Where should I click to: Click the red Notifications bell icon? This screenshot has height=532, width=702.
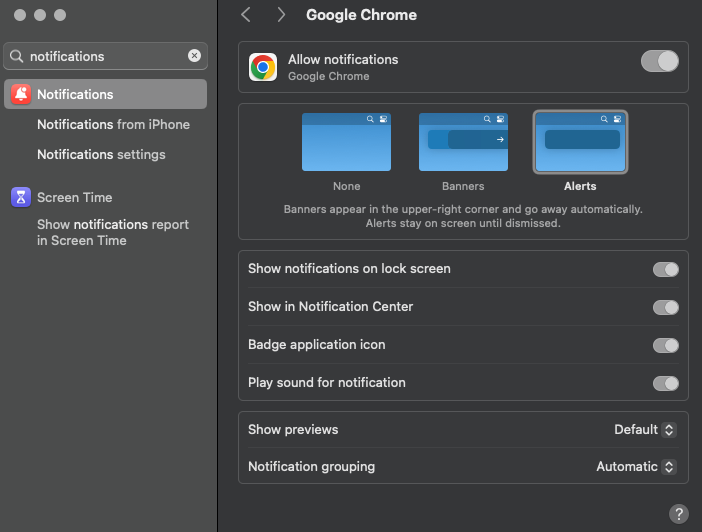[x=21, y=94]
